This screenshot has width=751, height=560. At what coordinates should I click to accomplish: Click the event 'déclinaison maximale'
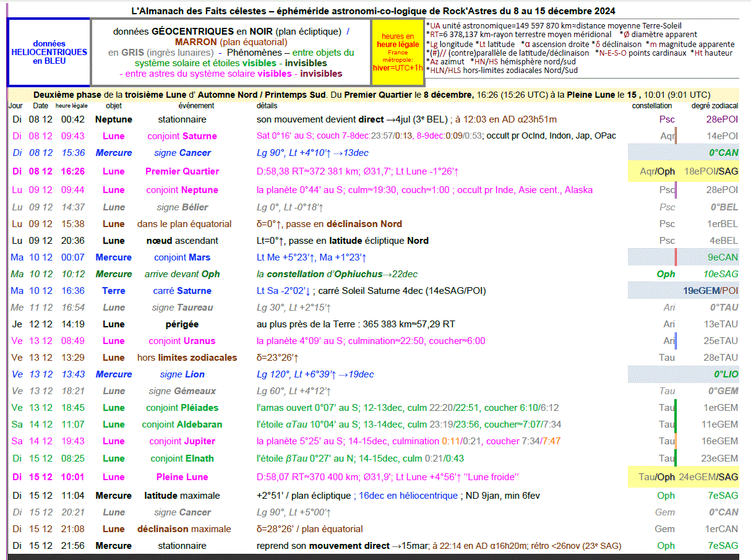(184, 529)
